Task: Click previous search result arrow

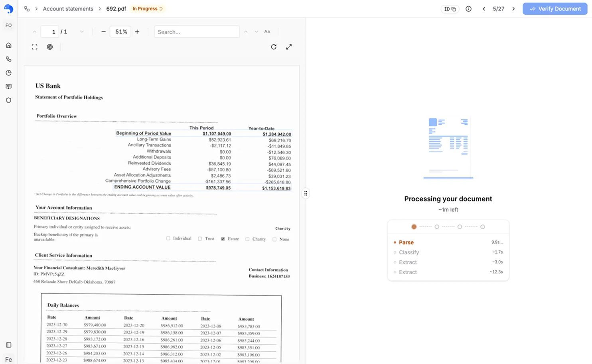Action: 246,31
